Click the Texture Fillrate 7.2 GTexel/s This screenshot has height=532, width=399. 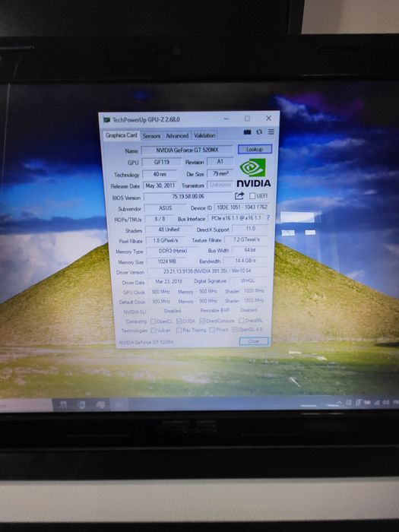click(x=246, y=239)
